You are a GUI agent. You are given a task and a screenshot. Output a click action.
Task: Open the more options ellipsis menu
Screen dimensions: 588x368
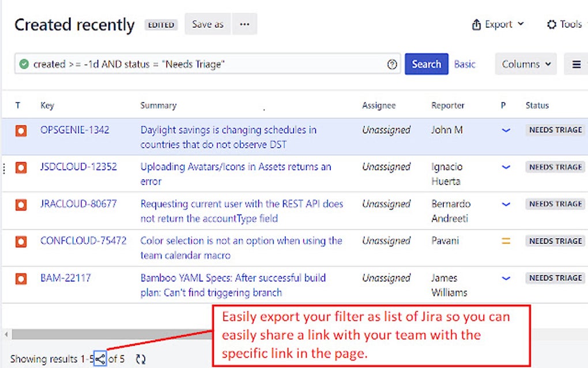coord(244,24)
